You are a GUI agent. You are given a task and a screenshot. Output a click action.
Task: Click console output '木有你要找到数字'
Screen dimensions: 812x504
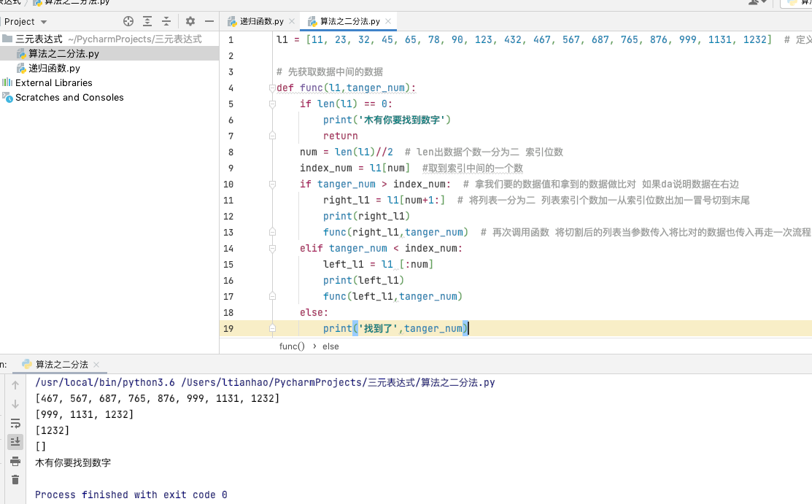click(73, 462)
